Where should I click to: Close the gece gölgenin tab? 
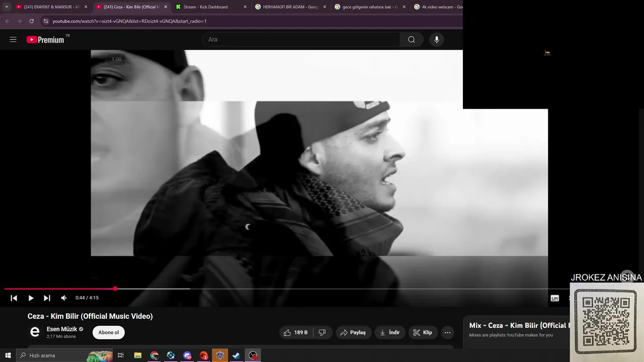click(x=404, y=7)
